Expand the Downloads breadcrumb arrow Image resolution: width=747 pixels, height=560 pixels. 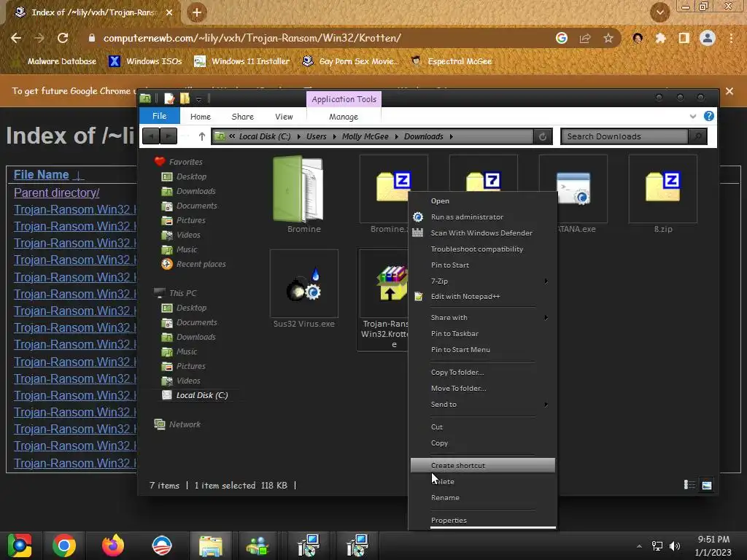451,136
